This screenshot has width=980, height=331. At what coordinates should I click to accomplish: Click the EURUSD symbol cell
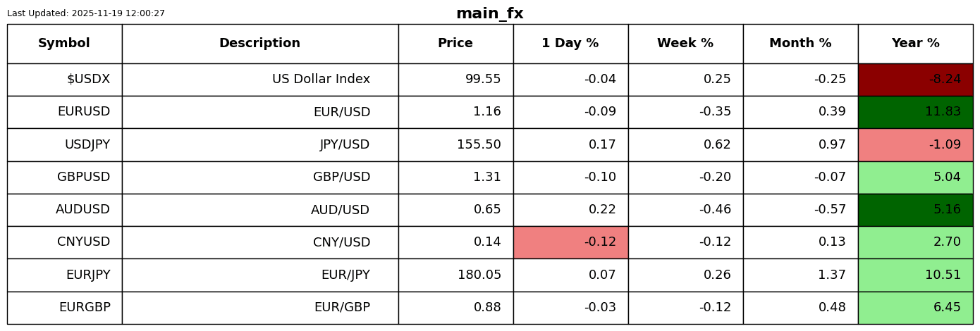point(84,112)
